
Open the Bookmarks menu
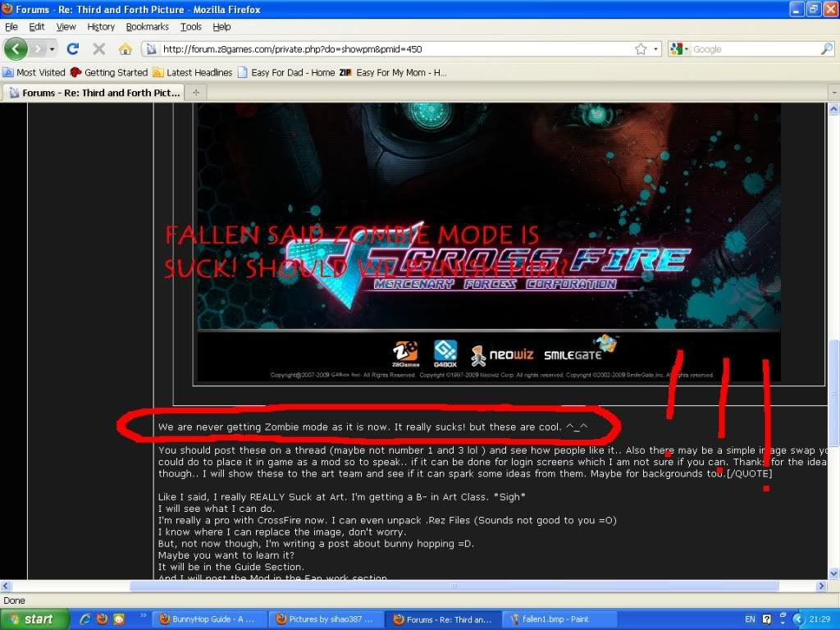click(147, 27)
